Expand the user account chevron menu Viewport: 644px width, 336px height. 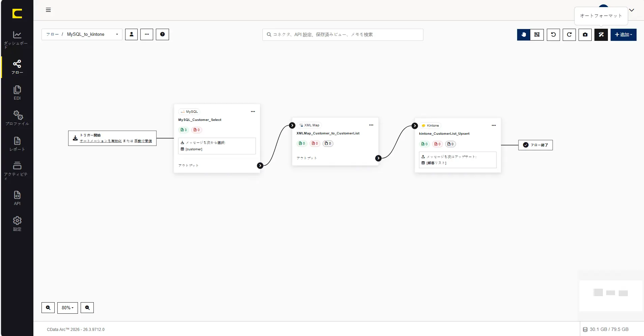click(632, 10)
